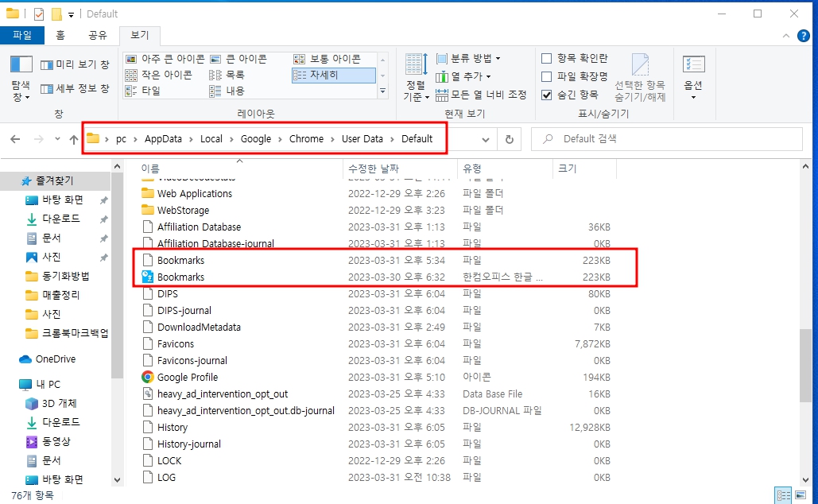
Task: Click hide selected items (선택한 항목 숨기기/해제)
Action: coord(640,77)
